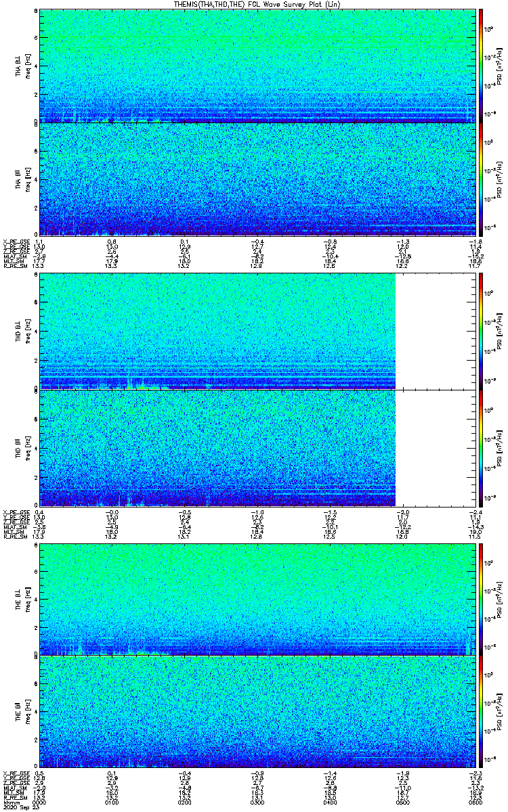Click the PSD [nT²/Hz] label of THA B⊥ color bar
The image size is (508, 812).
(501, 66)
